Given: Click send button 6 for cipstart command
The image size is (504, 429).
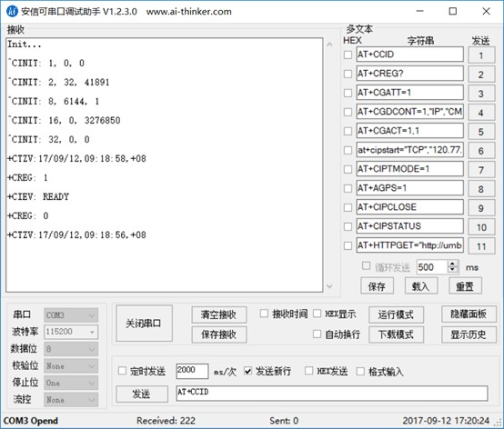Looking at the screenshot, I should (481, 151).
